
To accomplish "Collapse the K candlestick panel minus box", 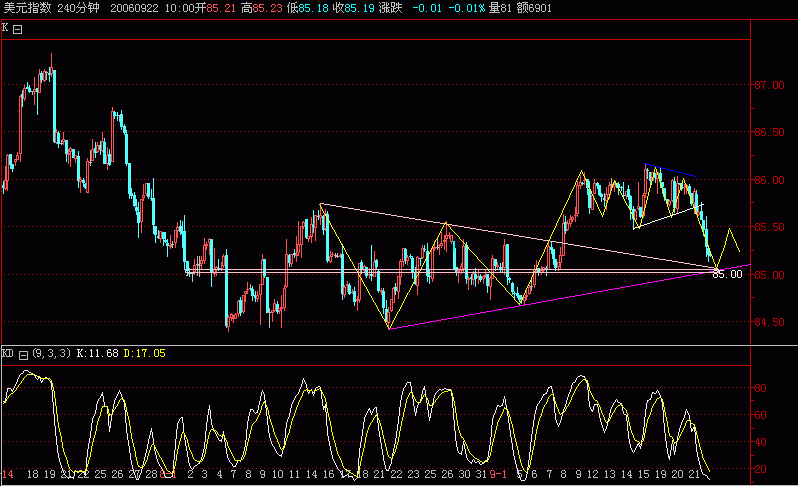I will (x=18, y=30).
